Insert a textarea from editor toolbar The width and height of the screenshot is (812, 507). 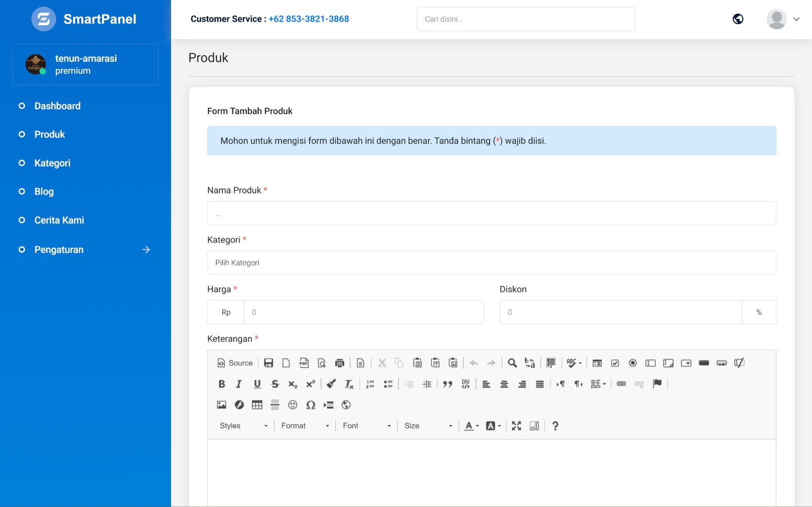click(x=668, y=363)
